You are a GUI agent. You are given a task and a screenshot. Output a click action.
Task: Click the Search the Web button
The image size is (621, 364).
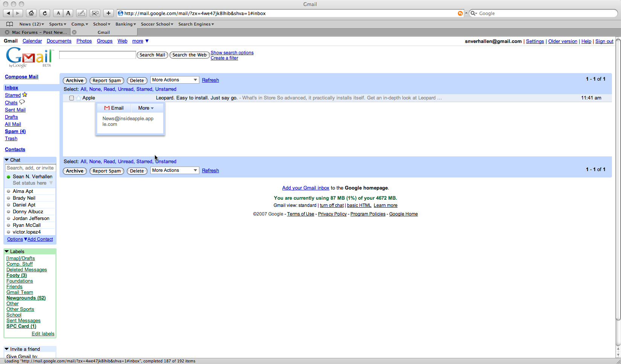(190, 55)
